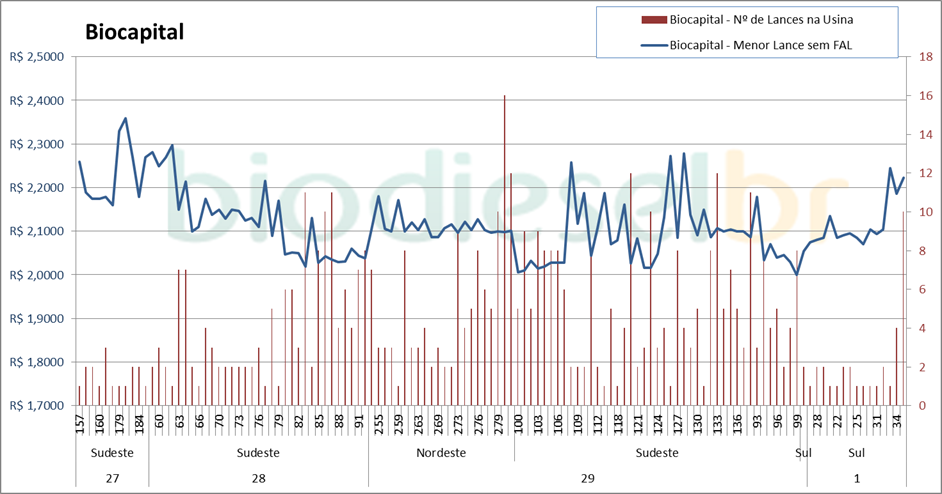This screenshot has width=942, height=494.
Task: Click the group 1 label on the bottom row
Action: pyautogui.click(x=856, y=478)
